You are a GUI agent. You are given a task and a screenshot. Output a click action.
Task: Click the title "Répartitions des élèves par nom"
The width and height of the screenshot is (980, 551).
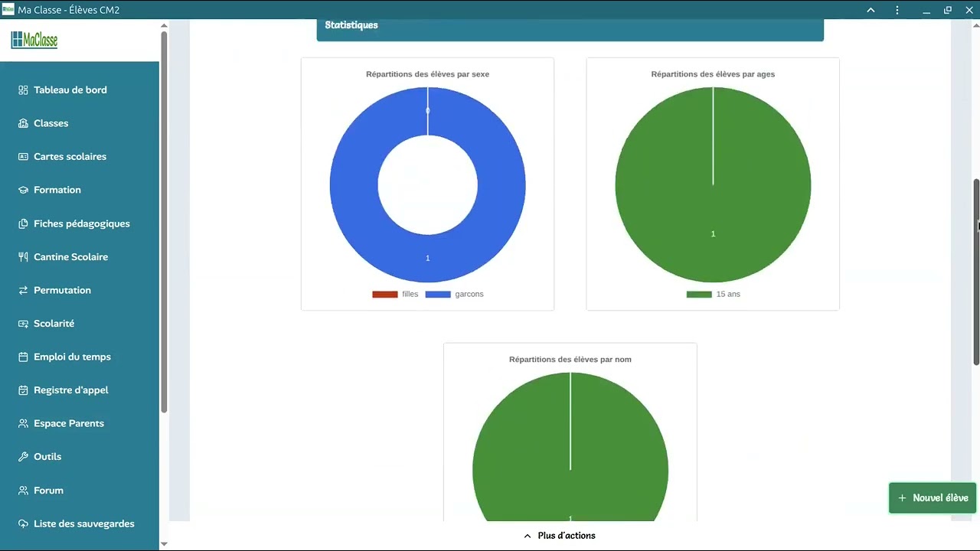tap(570, 360)
